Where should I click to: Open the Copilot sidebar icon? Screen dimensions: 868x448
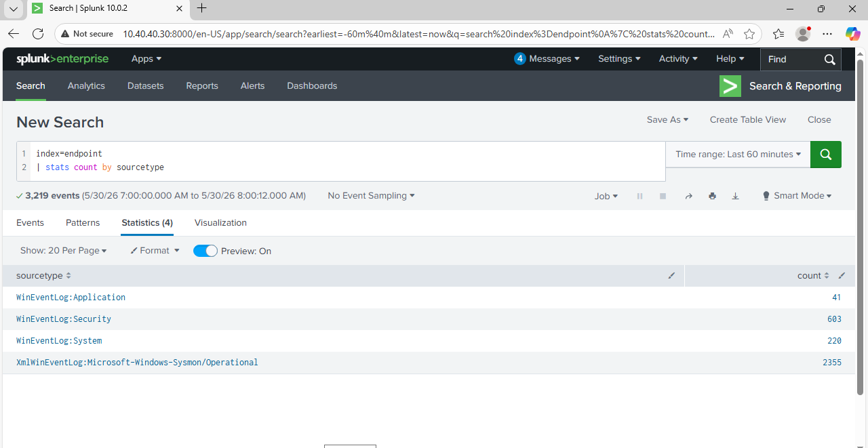[x=852, y=34]
